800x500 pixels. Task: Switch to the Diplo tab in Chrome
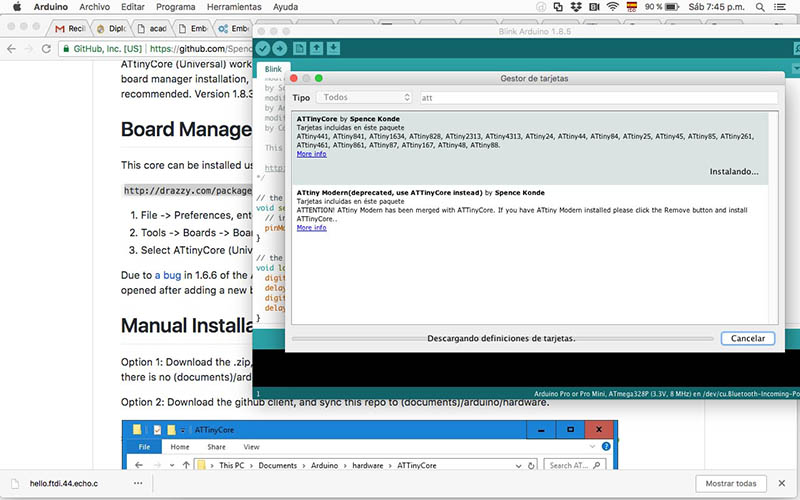pyautogui.click(x=111, y=29)
